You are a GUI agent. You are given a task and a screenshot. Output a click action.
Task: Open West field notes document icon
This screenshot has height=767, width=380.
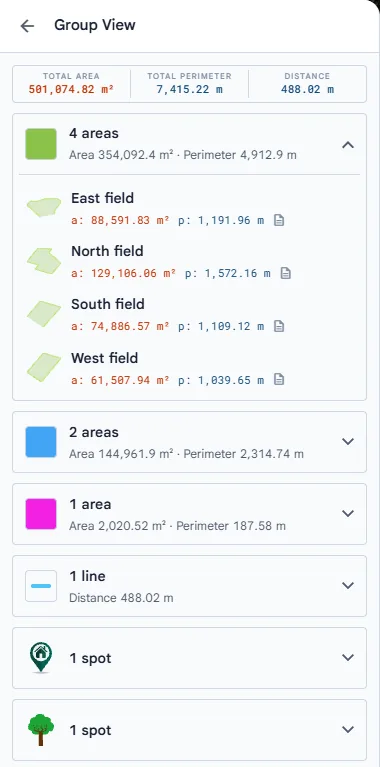279,379
